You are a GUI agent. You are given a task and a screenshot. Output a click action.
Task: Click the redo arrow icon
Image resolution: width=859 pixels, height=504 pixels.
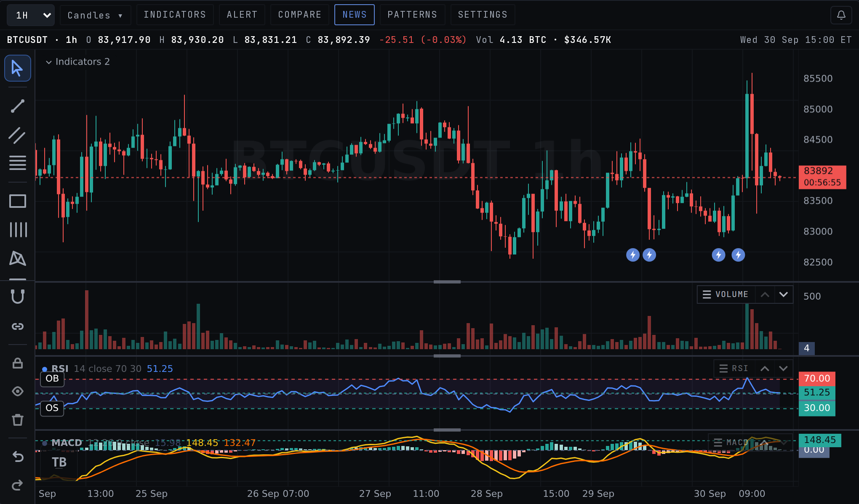[x=17, y=485]
